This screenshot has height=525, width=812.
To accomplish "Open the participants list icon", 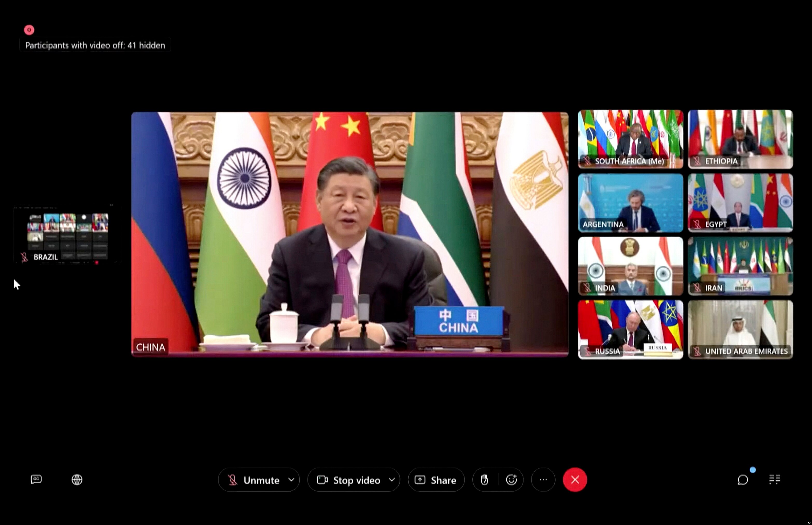I will click(775, 480).
